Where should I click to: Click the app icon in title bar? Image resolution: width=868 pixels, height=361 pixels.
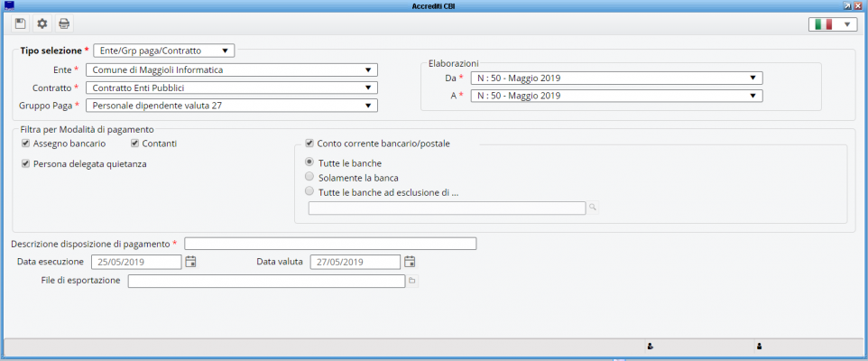point(8,5)
